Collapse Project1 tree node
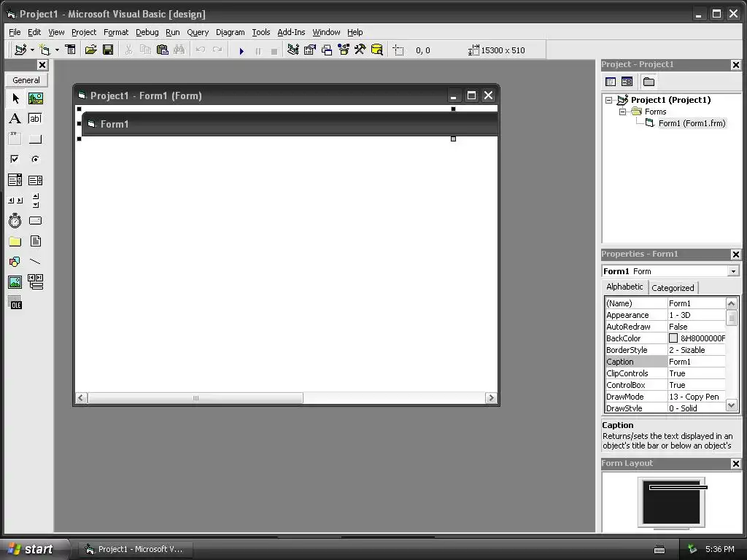This screenshot has height=560, width=747. point(609,100)
